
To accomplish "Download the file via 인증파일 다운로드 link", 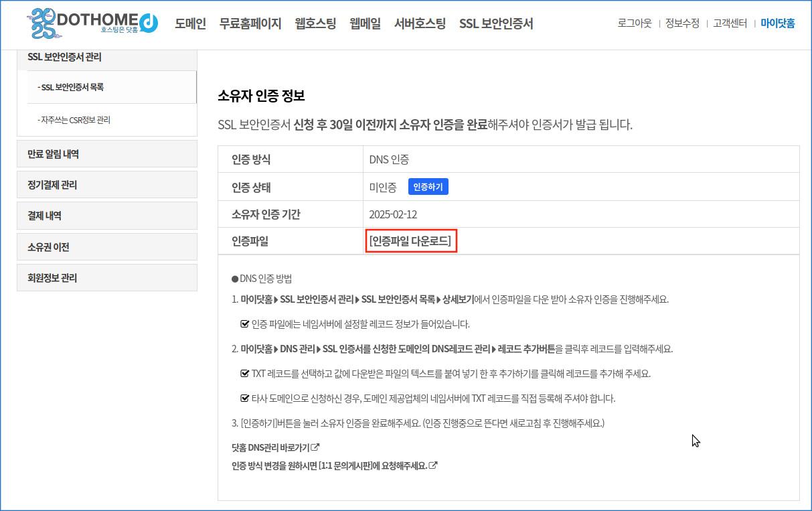I will click(x=411, y=240).
